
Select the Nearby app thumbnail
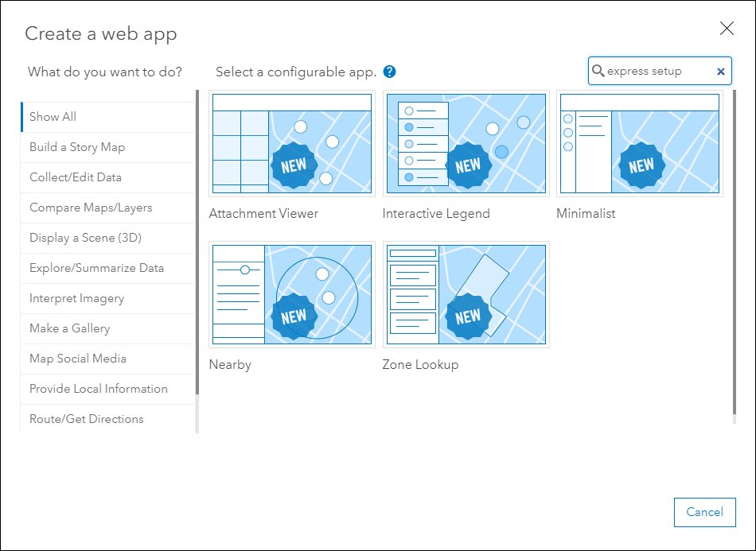pyautogui.click(x=292, y=294)
